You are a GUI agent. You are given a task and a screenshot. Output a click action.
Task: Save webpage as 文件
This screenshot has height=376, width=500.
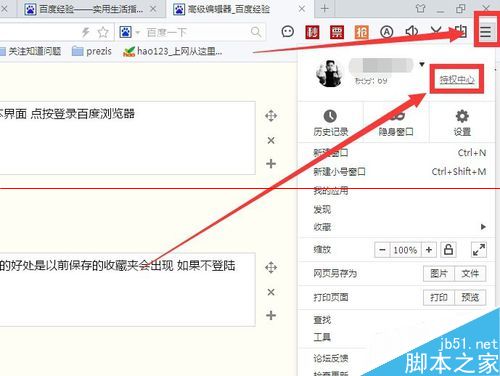point(470,274)
